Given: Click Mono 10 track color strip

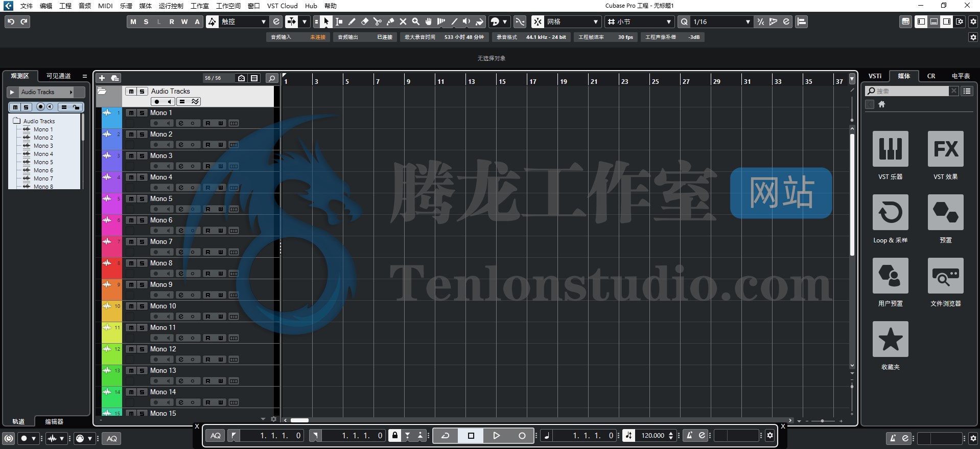Looking at the screenshot, I should [x=111, y=311].
